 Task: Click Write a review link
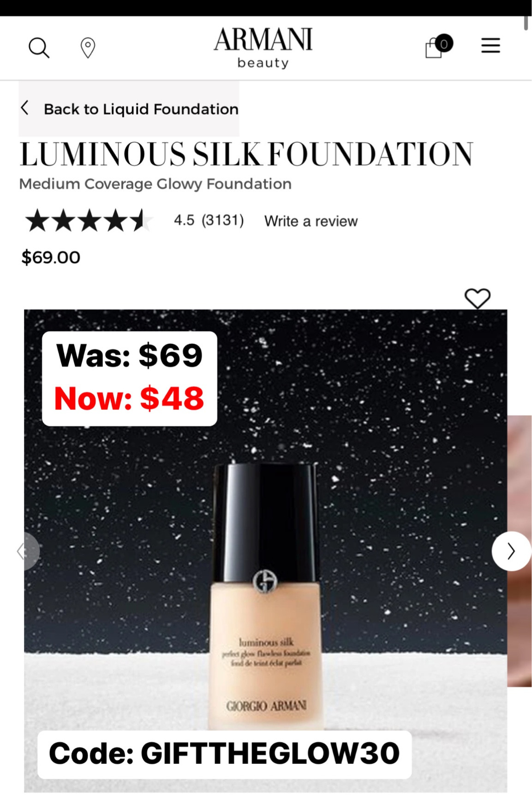[311, 221]
